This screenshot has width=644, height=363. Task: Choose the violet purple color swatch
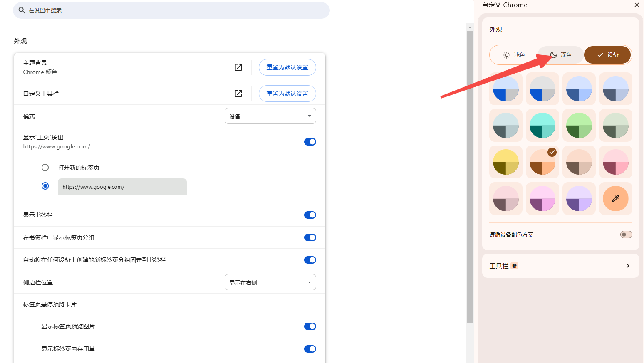[579, 199]
